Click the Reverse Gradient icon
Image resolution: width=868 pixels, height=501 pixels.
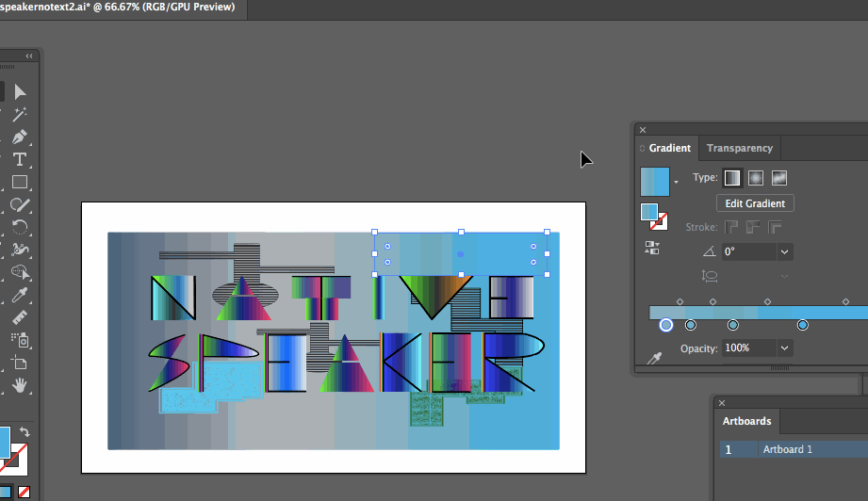pos(652,248)
